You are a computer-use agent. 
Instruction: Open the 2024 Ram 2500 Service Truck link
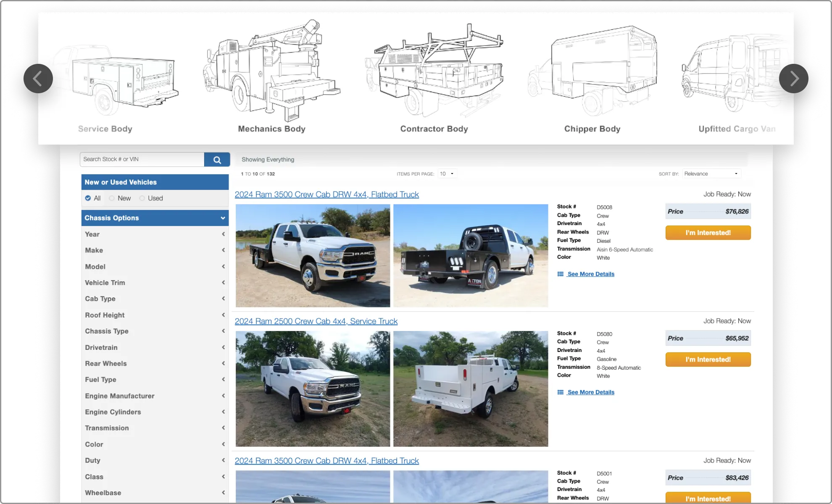pos(316,321)
